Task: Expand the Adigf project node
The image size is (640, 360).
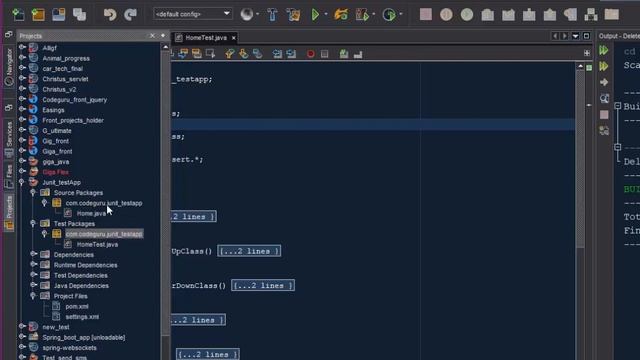Action: tap(23, 48)
